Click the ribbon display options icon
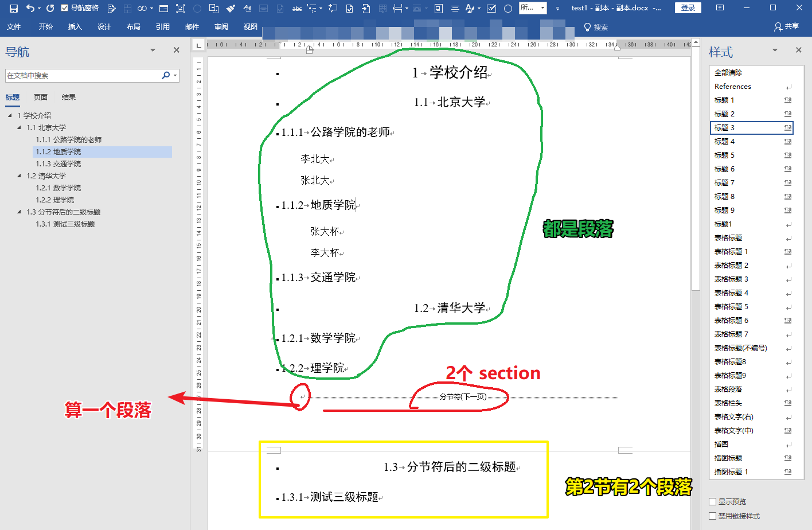Screen dimensions: 812x530 [720, 8]
